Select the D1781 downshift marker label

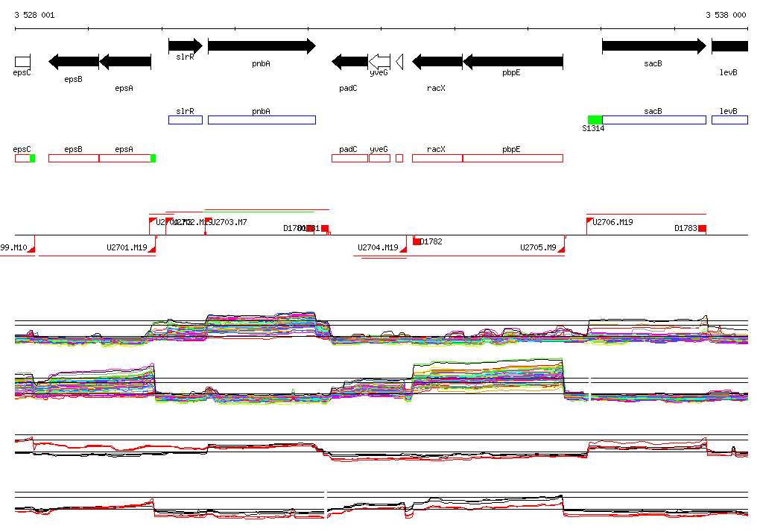[x=308, y=228]
